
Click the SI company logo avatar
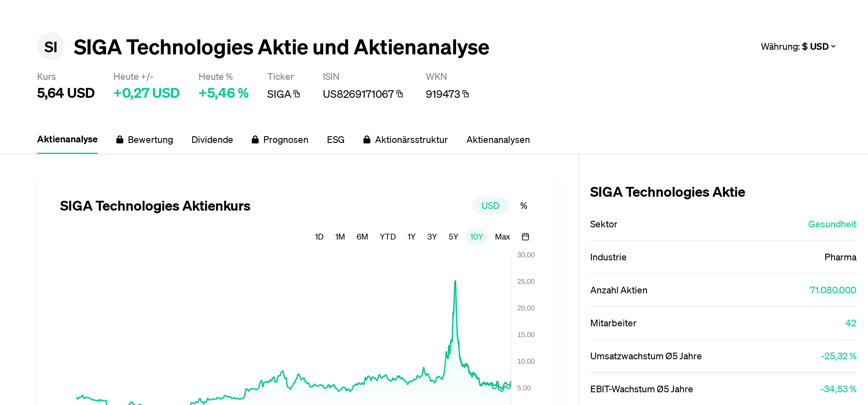coord(51,47)
